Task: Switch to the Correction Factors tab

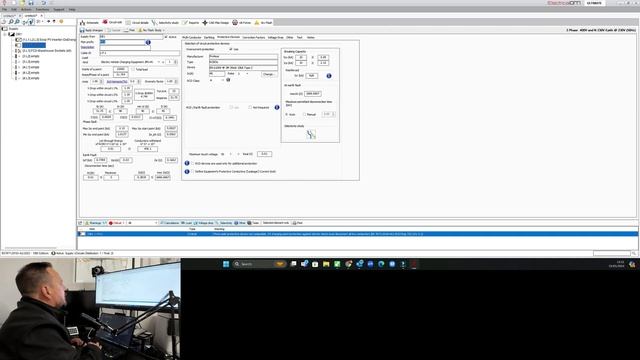Action: coord(254,37)
